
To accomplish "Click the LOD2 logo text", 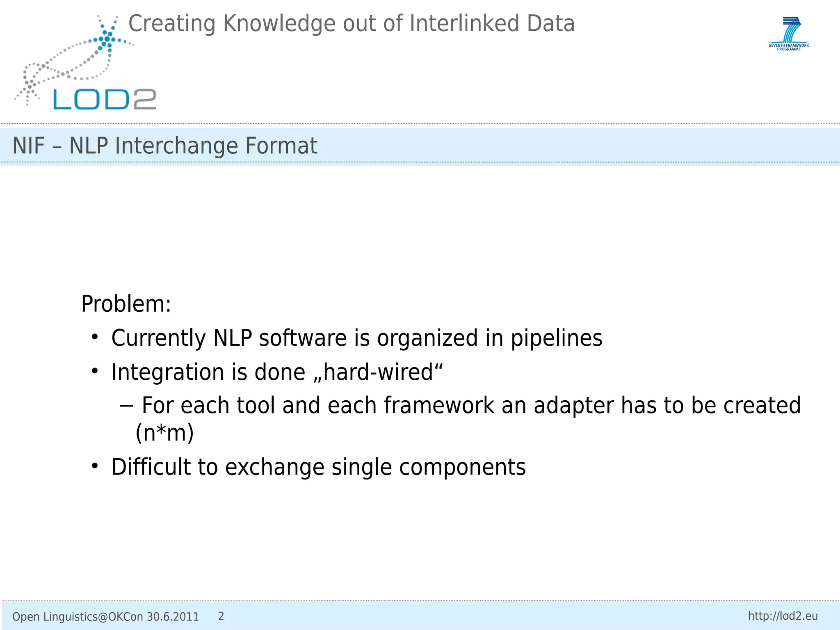I will (105, 99).
